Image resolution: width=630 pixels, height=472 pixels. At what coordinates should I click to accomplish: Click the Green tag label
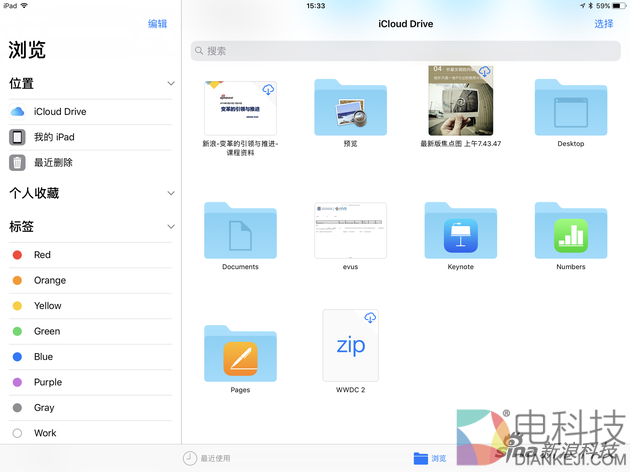[47, 331]
